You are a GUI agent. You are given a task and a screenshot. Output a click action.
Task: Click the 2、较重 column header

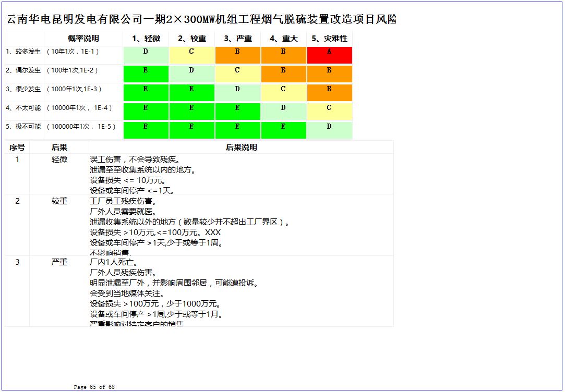[191, 39]
